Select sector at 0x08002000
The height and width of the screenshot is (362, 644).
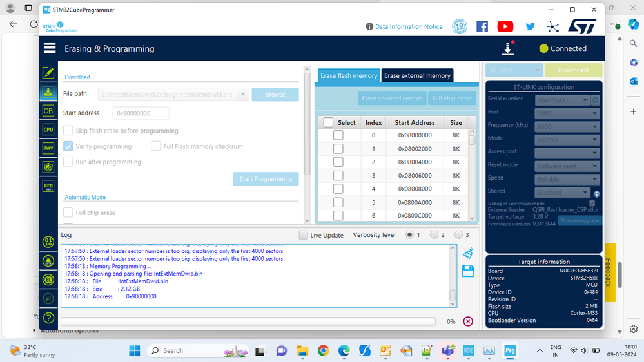point(338,149)
